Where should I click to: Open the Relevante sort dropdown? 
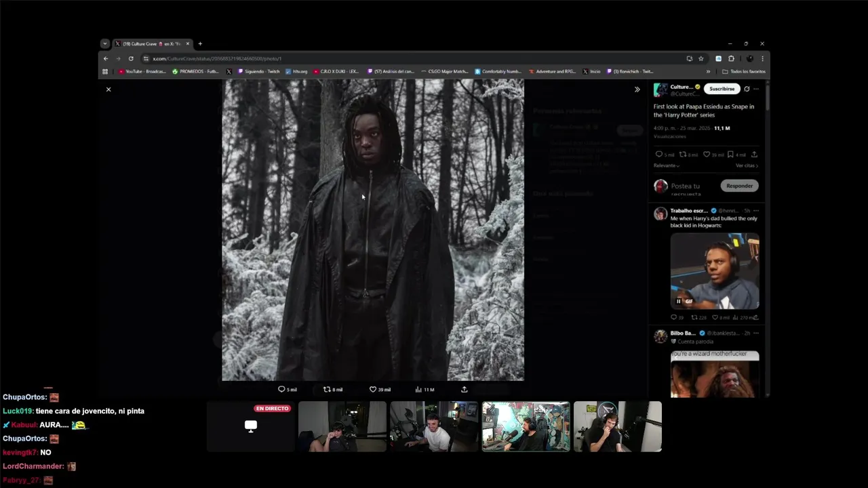point(667,165)
